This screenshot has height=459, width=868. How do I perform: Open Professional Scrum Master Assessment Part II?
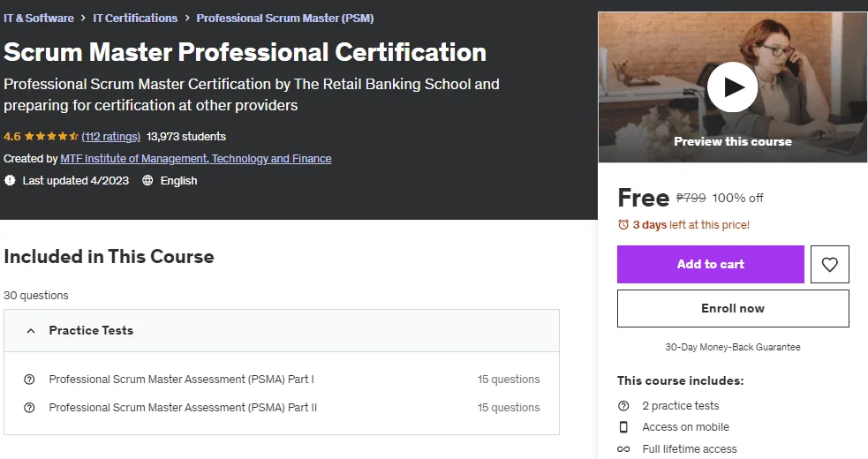183,408
